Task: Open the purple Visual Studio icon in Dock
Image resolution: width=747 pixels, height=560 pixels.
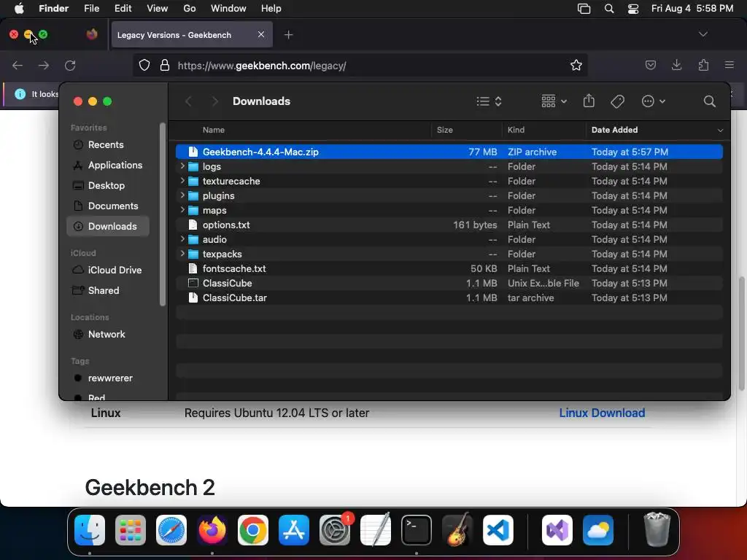Action: point(557,529)
